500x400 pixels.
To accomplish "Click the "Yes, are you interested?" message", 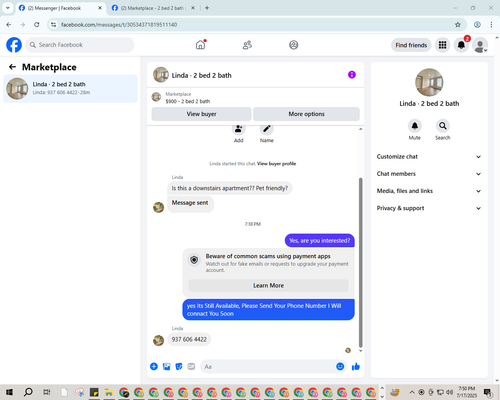I will pos(320,241).
